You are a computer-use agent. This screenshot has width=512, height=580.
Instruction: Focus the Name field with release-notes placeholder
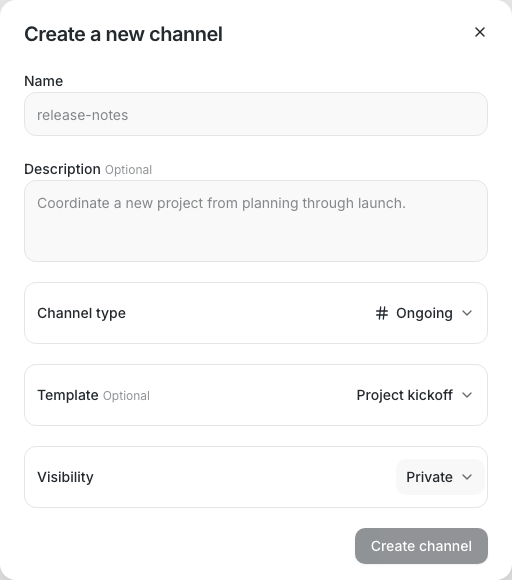pos(256,114)
